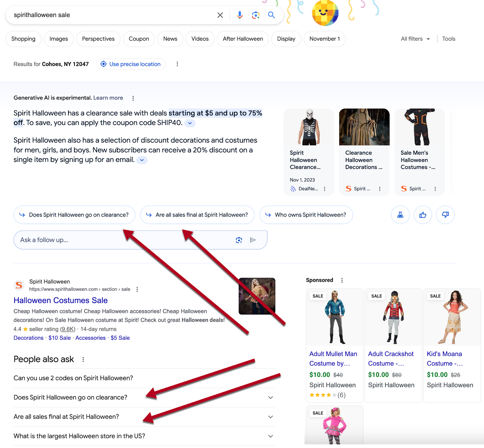
Task: Switch to the Images tab
Action: tap(59, 39)
